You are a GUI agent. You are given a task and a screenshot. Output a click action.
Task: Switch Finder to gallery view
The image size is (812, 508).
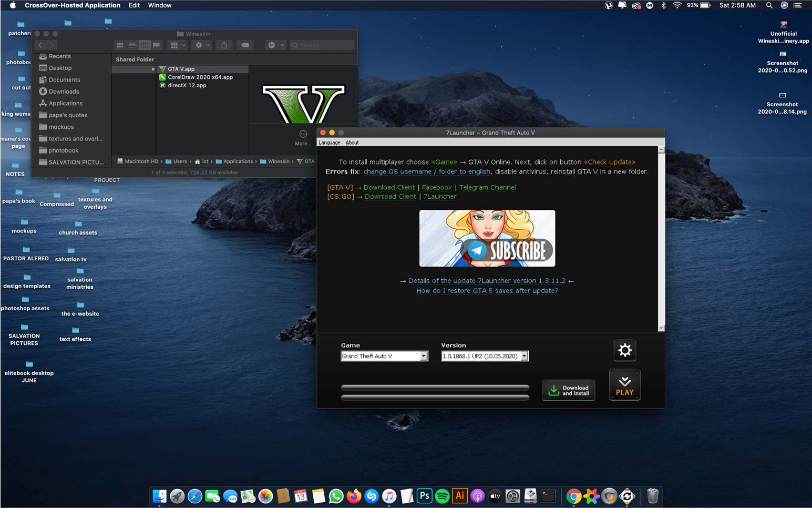pyautogui.click(x=156, y=45)
